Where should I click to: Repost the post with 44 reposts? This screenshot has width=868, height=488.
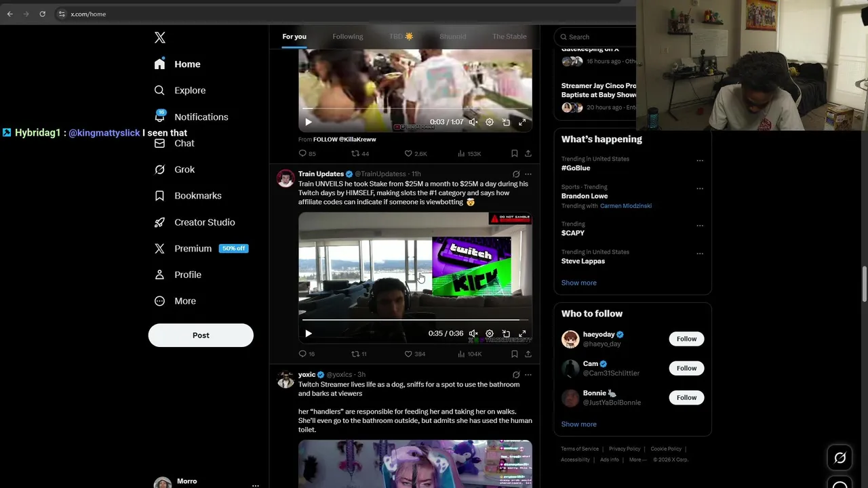(360, 154)
